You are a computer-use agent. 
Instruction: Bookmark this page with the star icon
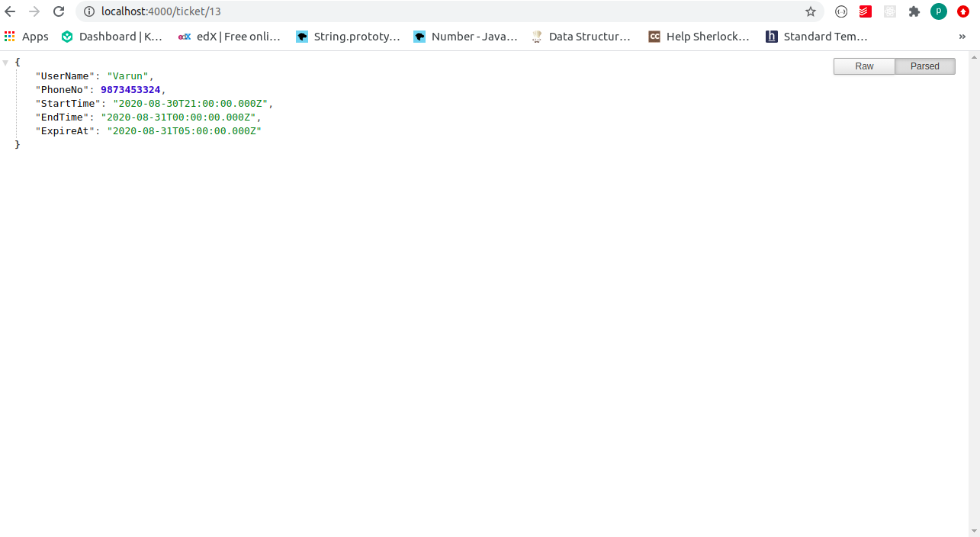click(x=811, y=11)
